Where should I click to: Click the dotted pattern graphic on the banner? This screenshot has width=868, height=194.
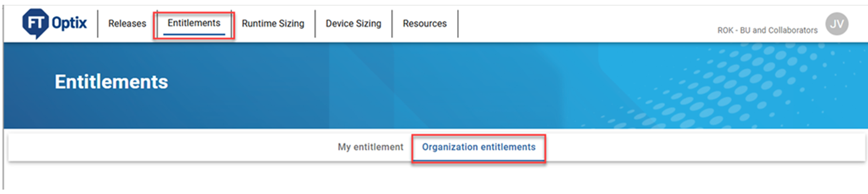(740, 84)
